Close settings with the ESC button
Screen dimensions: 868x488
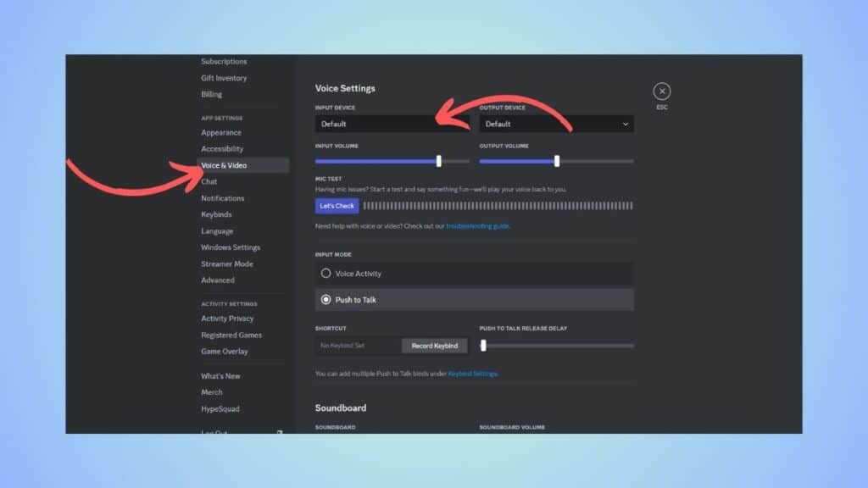661,91
